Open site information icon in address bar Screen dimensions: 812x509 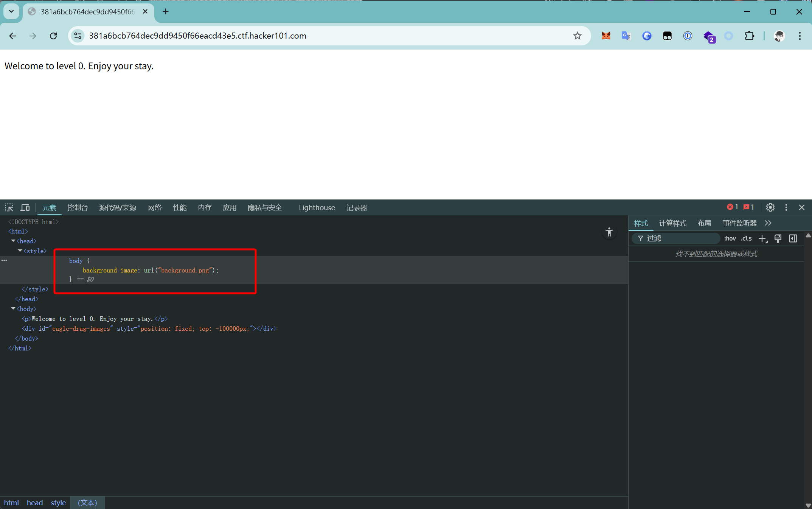point(78,36)
